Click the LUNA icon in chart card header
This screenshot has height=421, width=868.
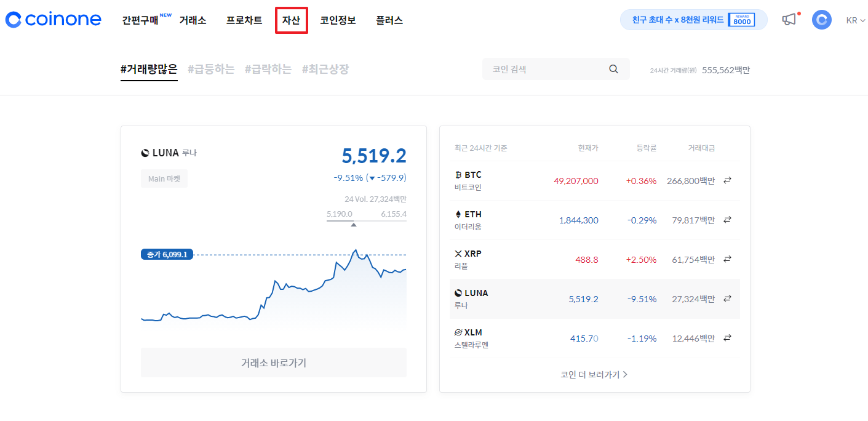[x=145, y=153]
